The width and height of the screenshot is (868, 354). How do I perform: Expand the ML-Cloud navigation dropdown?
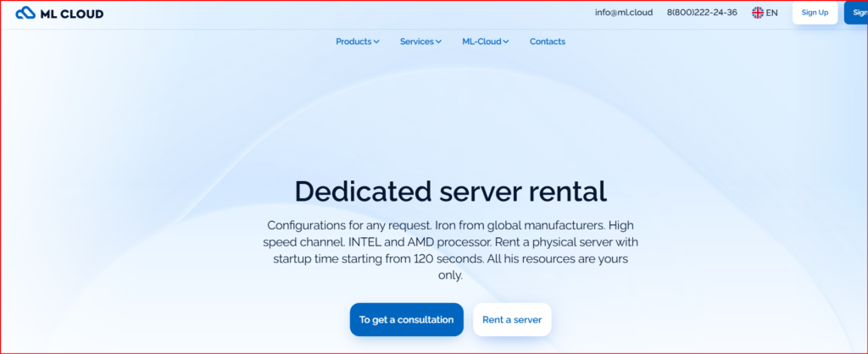(x=481, y=41)
